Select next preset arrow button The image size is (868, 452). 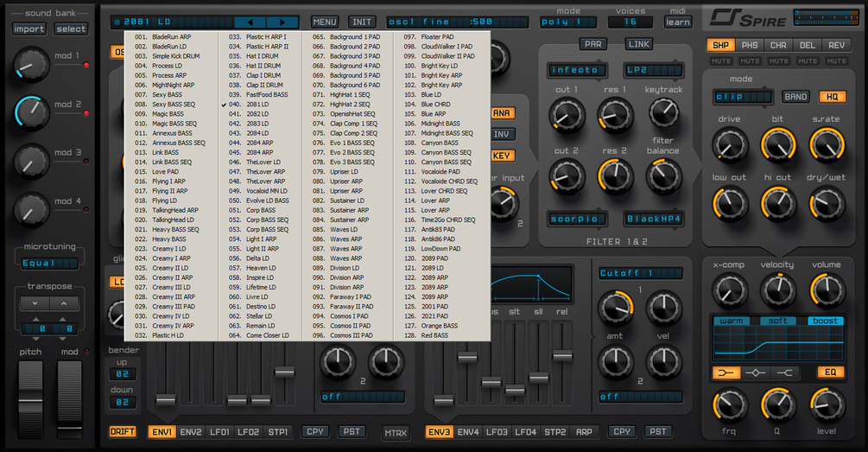[282, 22]
